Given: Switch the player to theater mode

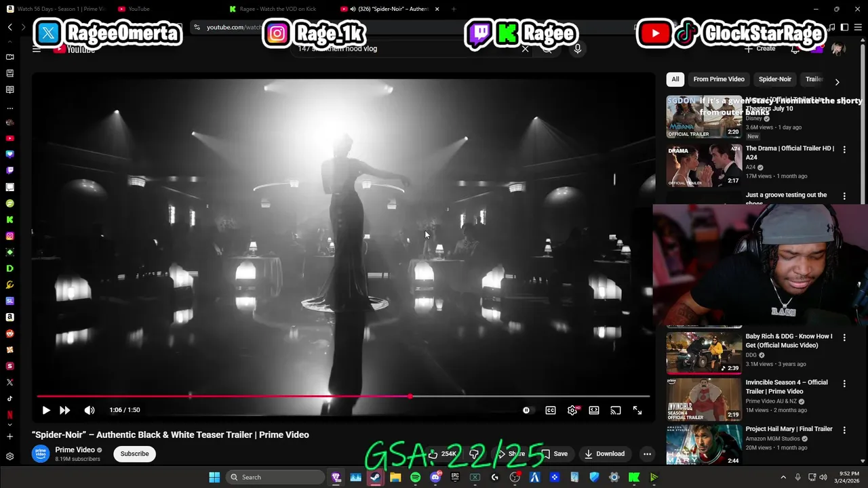Looking at the screenshot, I should click(x=594, y=410).
